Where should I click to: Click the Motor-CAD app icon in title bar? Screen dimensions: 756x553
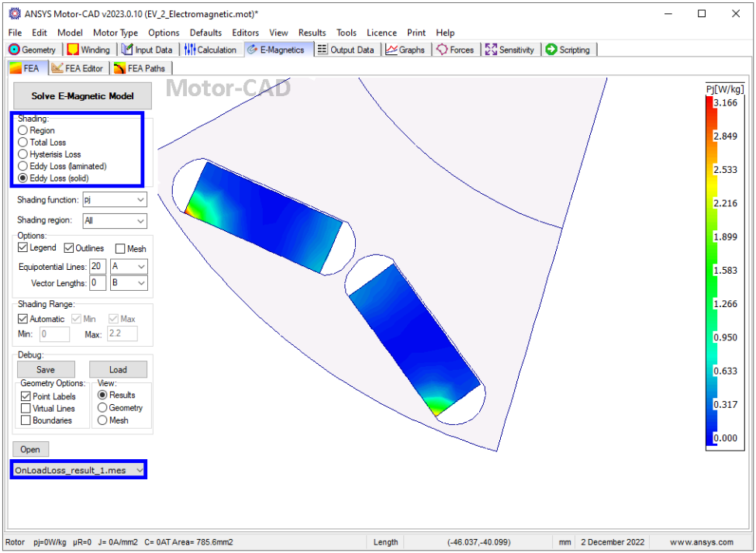(15, 13)
